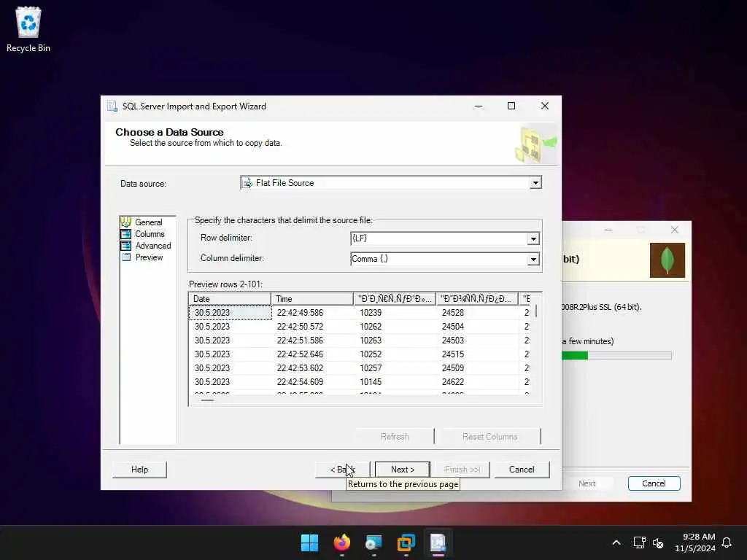This screenshot has height=560, width=747.
Task: Select the Columns page icon
Action: click(125, 234)
